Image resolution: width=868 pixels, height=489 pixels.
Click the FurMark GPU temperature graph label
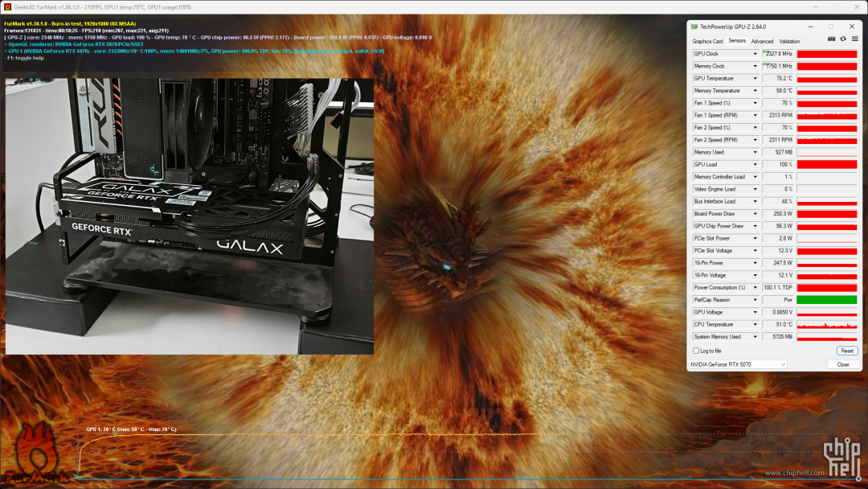(131, 429)
